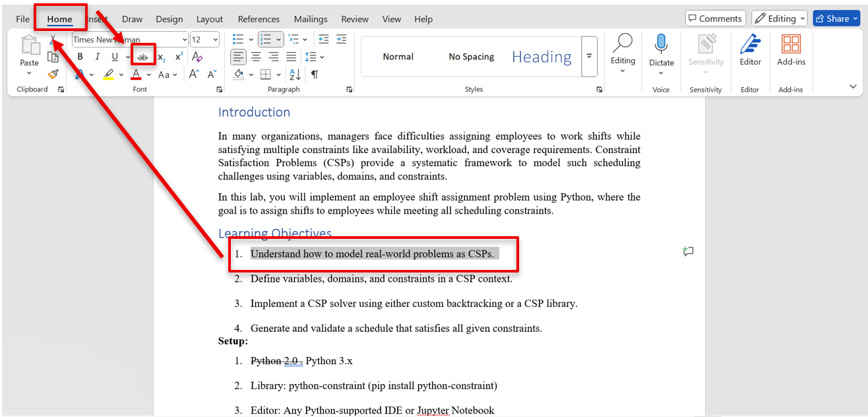This screenshot has height=417, width=868.
Task: Open the Dictate tool
Action: (x=661, y=49)
